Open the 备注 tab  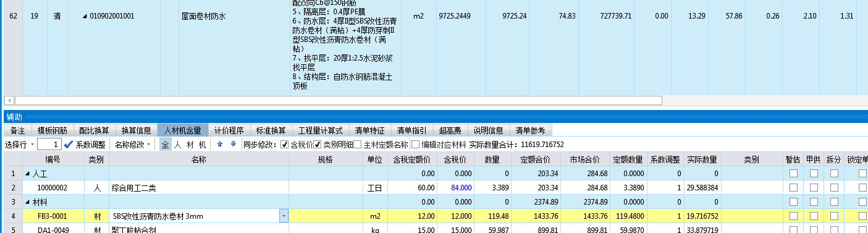click(x=18, y=130)
